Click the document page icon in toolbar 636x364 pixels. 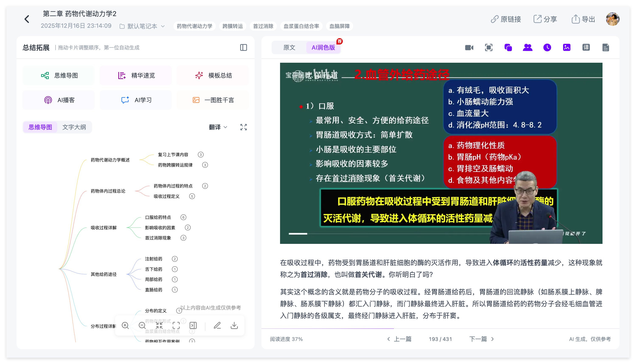tap(605, 47)
